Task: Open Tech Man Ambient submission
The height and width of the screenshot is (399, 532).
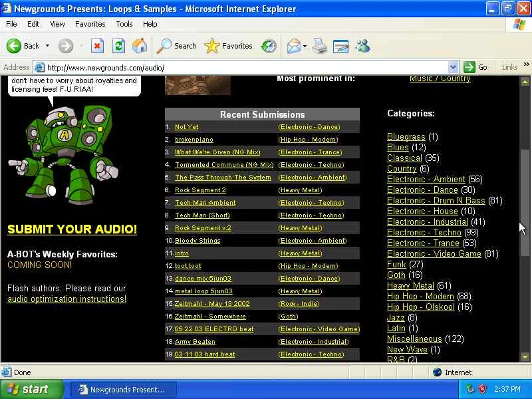Action: point(205,203)
